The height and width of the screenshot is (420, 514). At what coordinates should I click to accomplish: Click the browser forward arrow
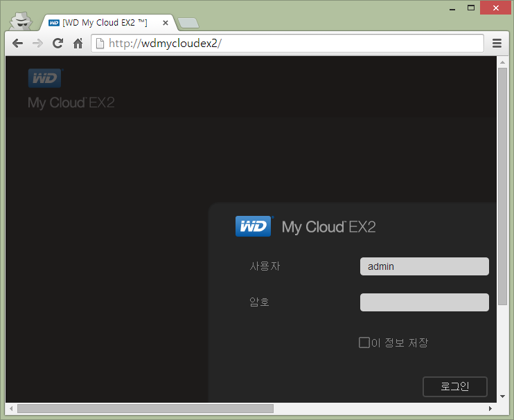[x=37, y=43]
